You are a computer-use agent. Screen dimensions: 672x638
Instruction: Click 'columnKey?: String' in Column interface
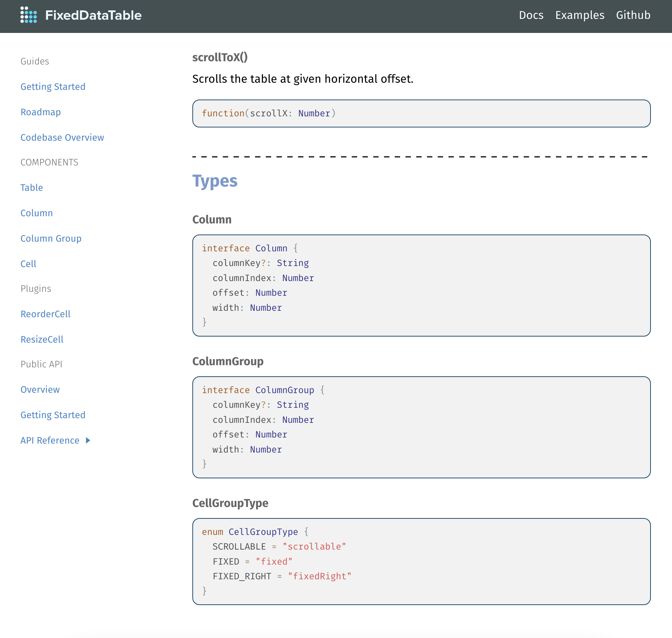click(x=261, y=263)
